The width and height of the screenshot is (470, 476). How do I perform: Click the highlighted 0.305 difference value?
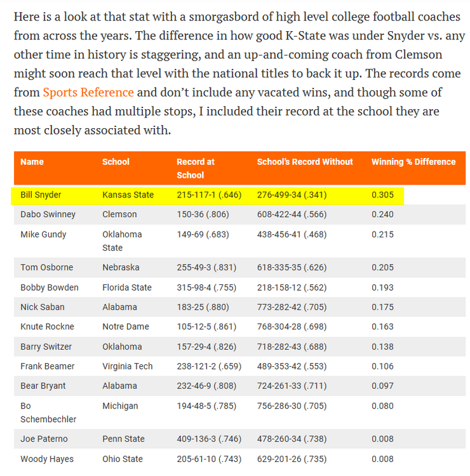382,195
